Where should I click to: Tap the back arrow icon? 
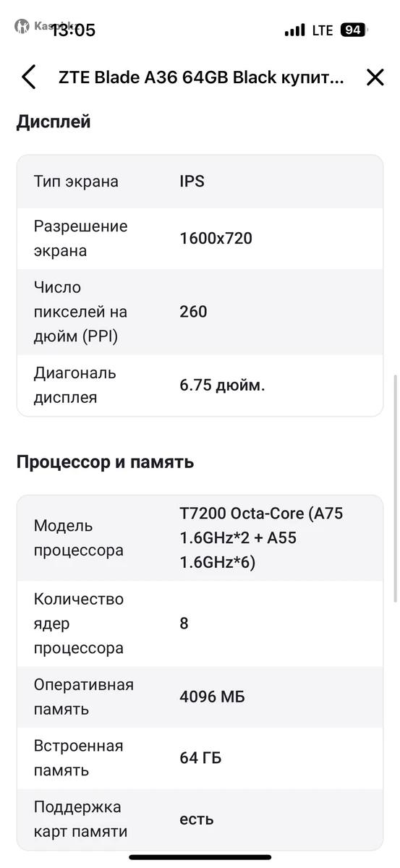(x=29, y=77)
